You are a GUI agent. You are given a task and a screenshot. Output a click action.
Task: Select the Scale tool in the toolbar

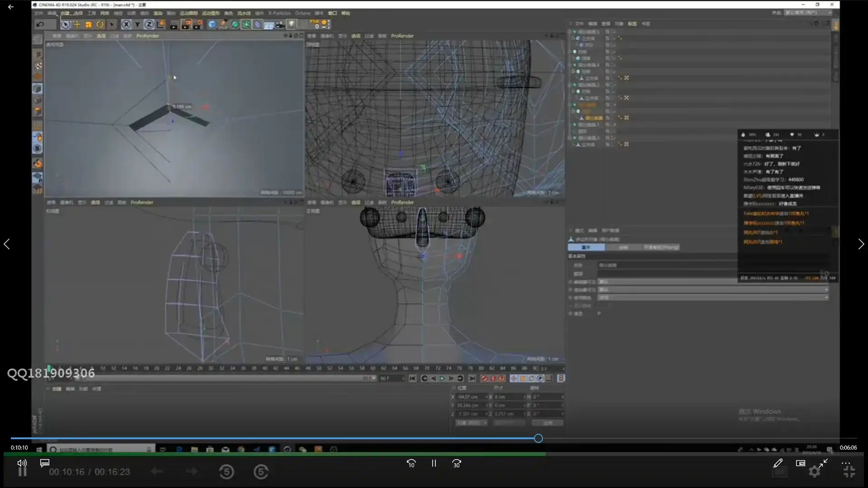point(88,24)
